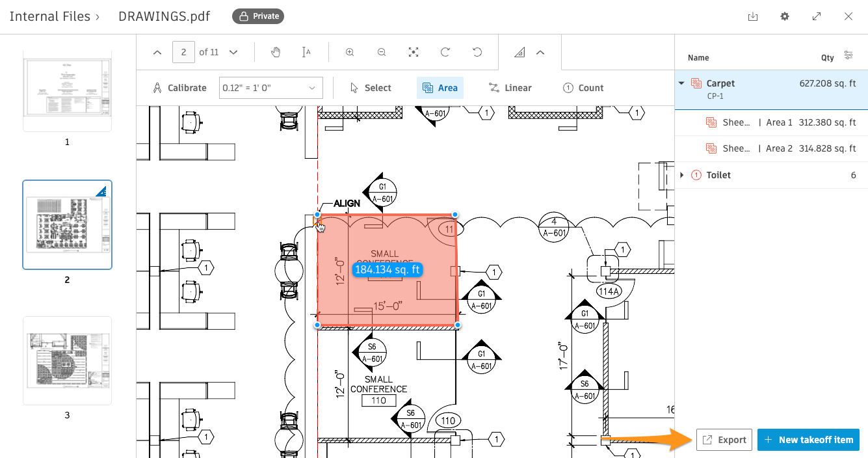The image size is (868, 458).
Task: Select the Toilet count row
Action: coord(771,175)
